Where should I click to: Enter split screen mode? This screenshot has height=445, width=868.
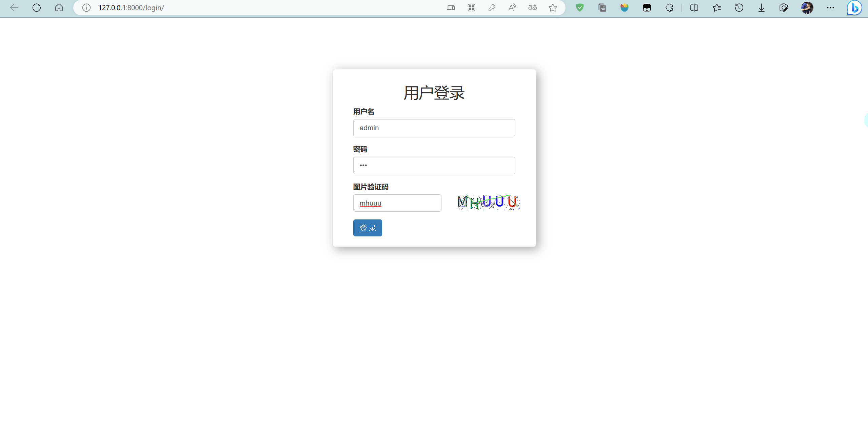(694, 7)
